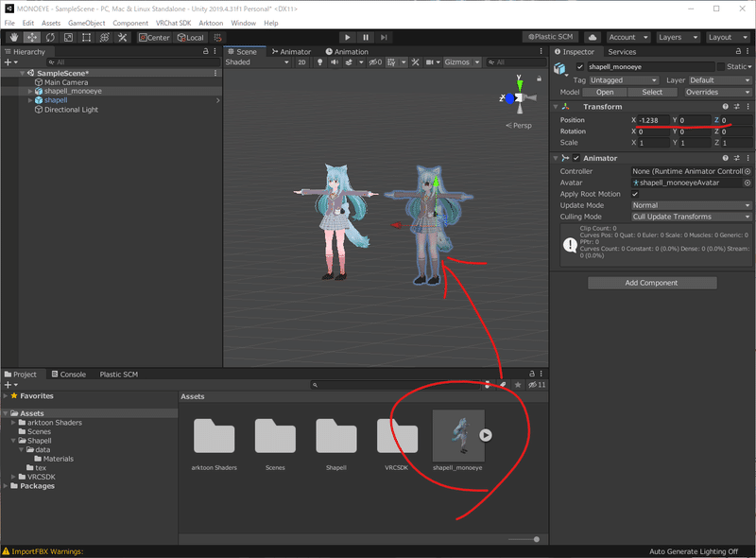Open the Culling Mode dropdown

click(x=692, y=217)
